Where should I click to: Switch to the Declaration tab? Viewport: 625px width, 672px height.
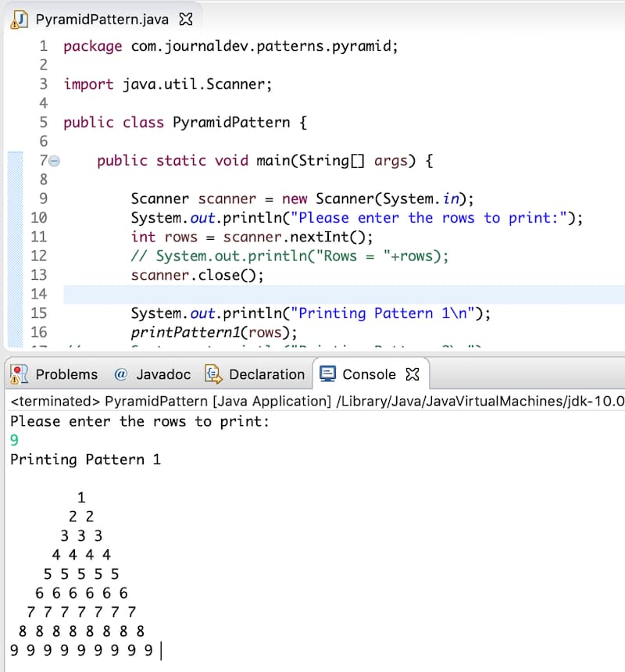point(255,374)
